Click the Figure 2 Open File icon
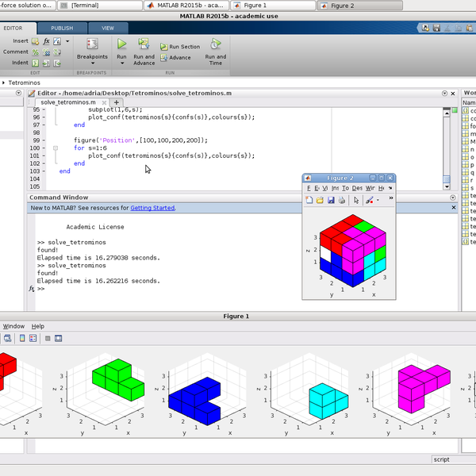Viewport: 476px width, 476px height. coord(320,201)
